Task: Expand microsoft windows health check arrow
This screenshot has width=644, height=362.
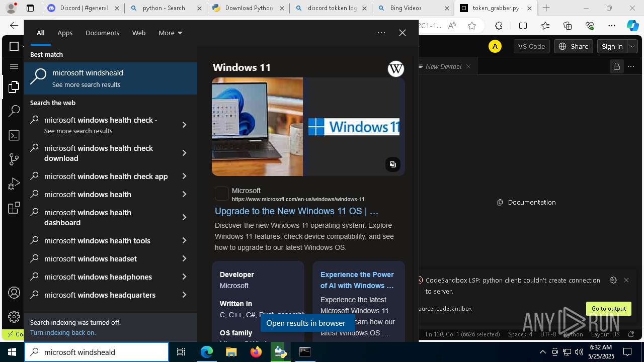Action: pos(184,125)
